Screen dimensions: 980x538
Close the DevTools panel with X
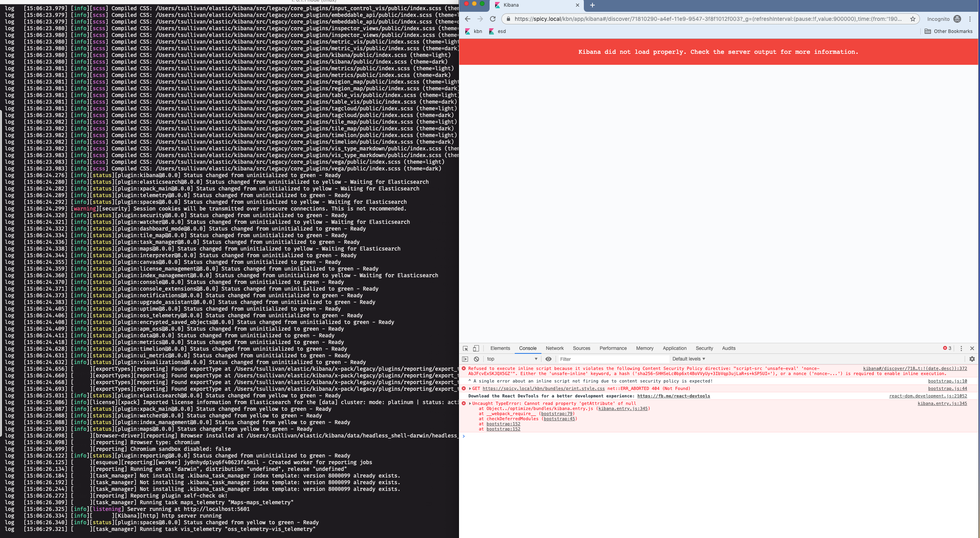click(972, 348)
